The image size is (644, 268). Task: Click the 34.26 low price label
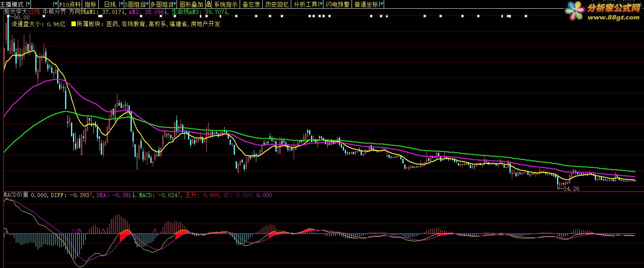(571, 189)
